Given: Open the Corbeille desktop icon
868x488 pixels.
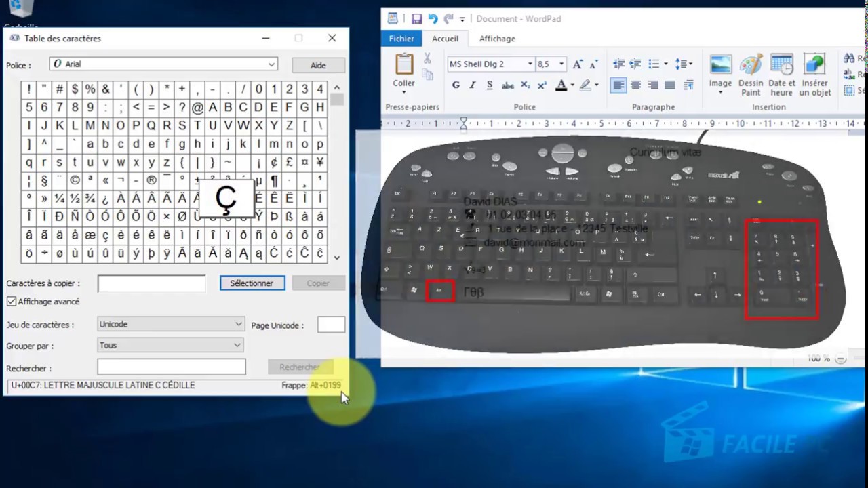Looking at the screenshot, I should 22,12.
